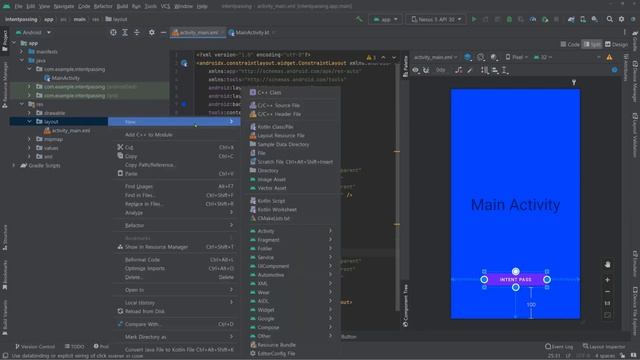Select activity_main.xml in project tree

point(67,131)
